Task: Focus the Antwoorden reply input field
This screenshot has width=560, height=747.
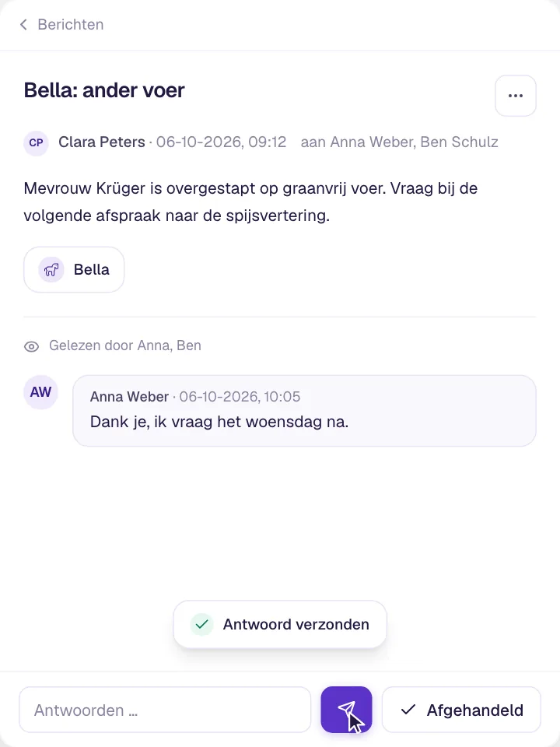Action: click(165, 710)
